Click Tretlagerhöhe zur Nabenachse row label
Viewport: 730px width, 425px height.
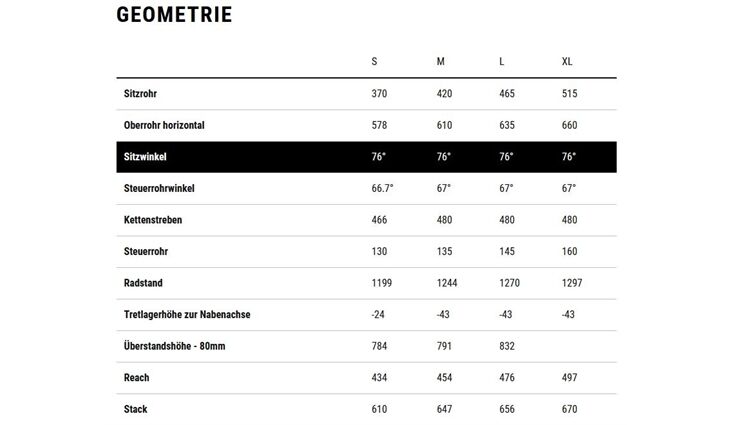click(187, 315)
